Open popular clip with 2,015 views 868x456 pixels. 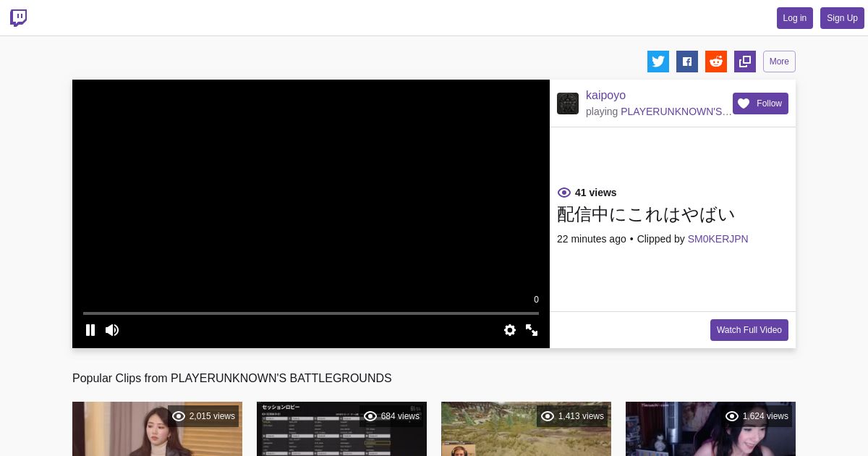pos(157,428)
